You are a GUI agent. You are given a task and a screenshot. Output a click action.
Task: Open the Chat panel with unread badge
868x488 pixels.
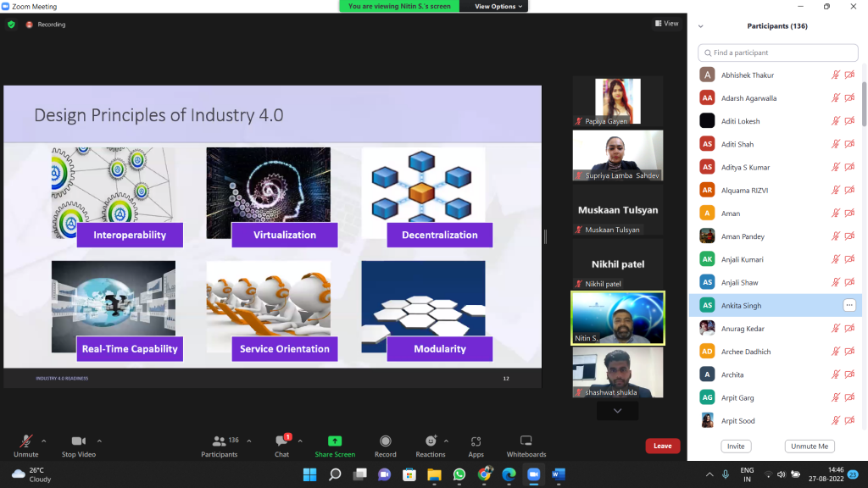coord(281,446)
